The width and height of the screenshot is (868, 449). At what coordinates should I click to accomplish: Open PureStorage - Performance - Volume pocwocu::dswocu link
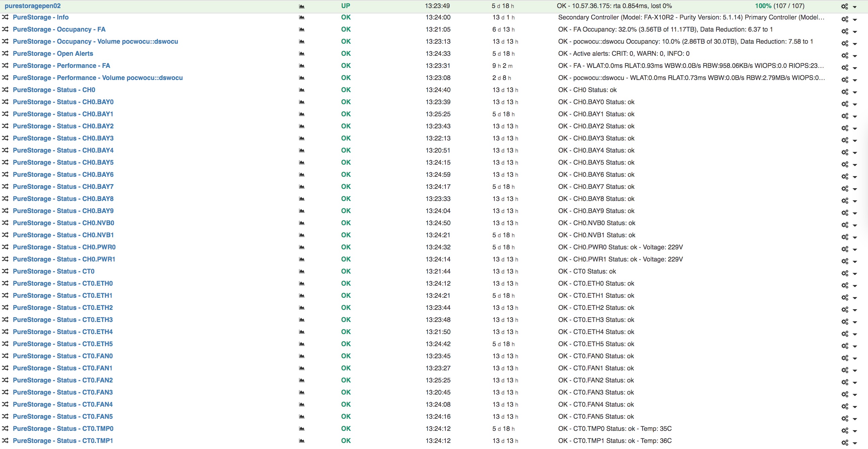click(x=98, y=78)
